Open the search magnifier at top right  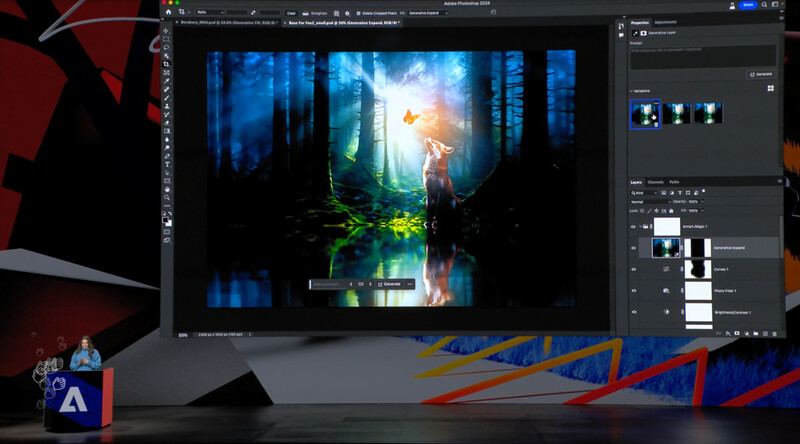point(764,5)
